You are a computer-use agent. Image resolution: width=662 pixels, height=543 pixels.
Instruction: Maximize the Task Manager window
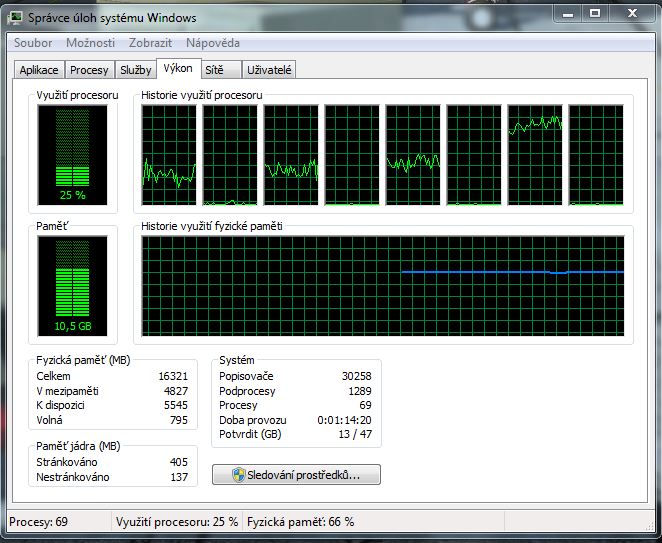click(x=595, y=14)
